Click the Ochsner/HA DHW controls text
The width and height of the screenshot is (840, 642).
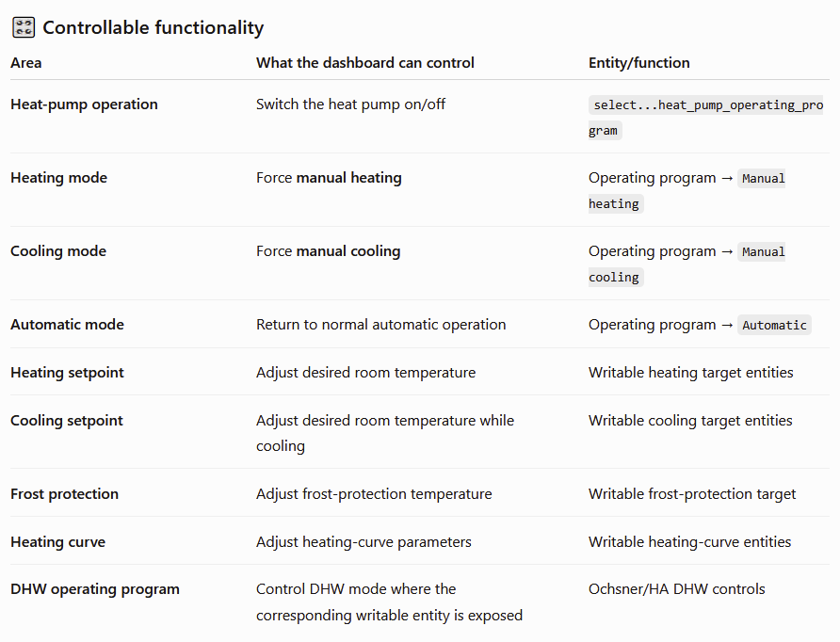coord(676,589)
